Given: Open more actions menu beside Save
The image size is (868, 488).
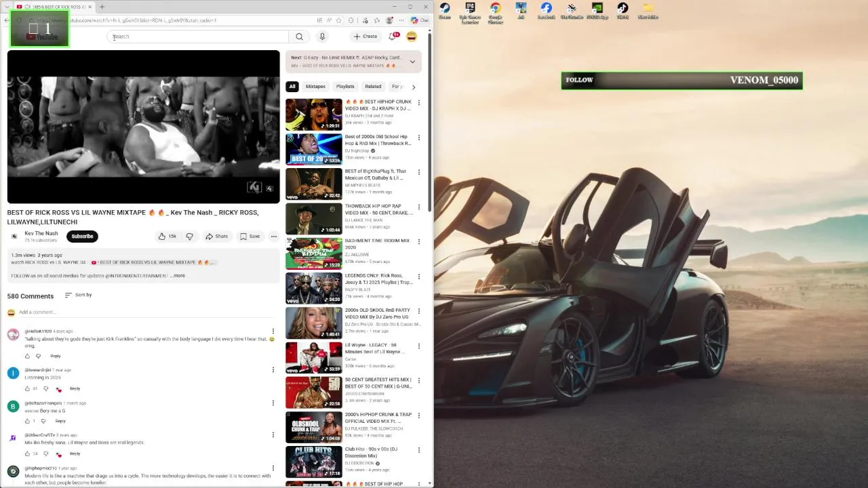Looking at the screenshot, I should (274, 237).
